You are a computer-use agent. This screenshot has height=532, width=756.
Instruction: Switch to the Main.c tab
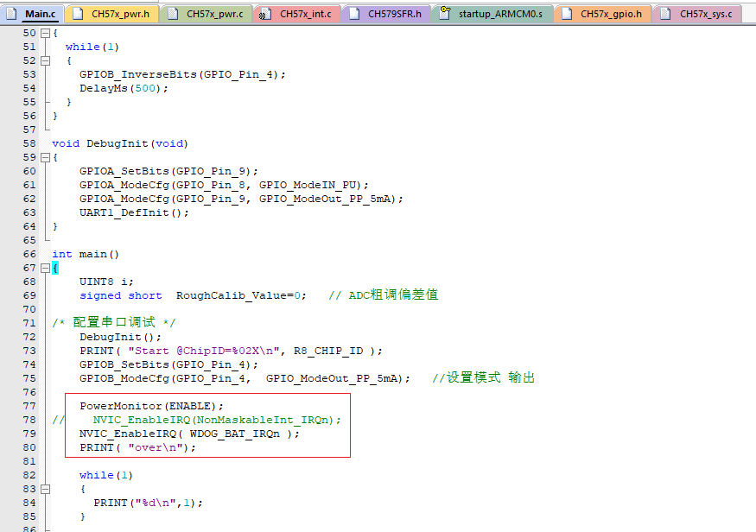click(x=40, y=14)
